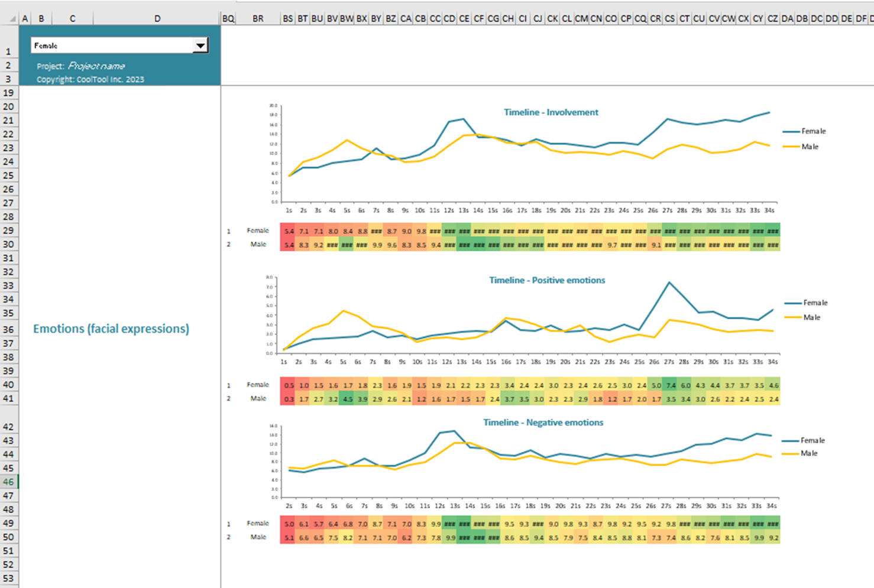
Task: Select row 36 header
Action: tap(9, 330)
